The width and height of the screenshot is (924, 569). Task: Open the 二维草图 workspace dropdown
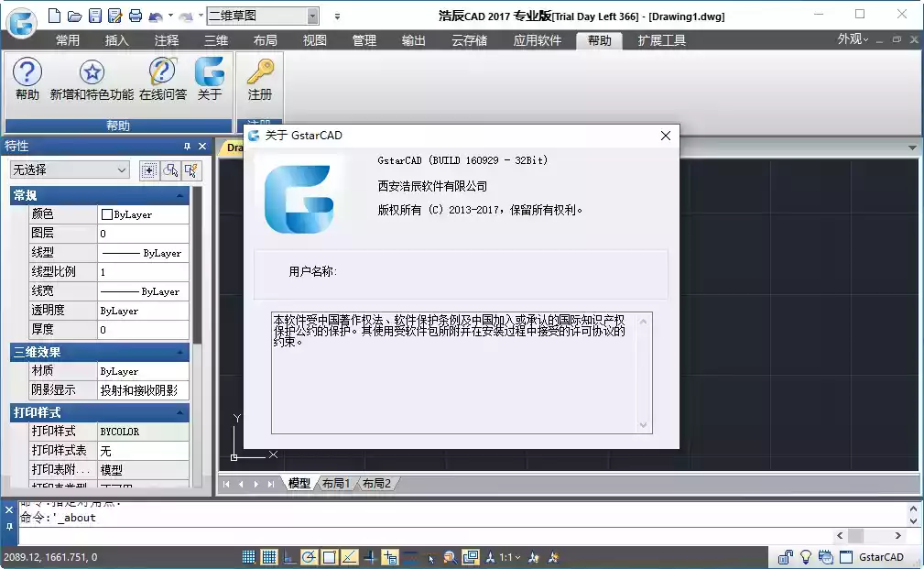click(x=312, y=16)
